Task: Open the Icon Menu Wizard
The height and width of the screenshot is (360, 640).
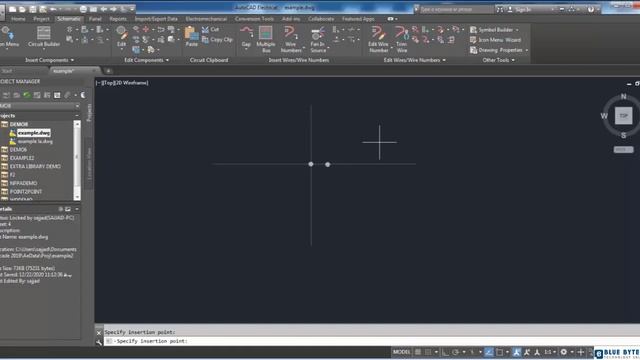Action: [x=495, y=40]
